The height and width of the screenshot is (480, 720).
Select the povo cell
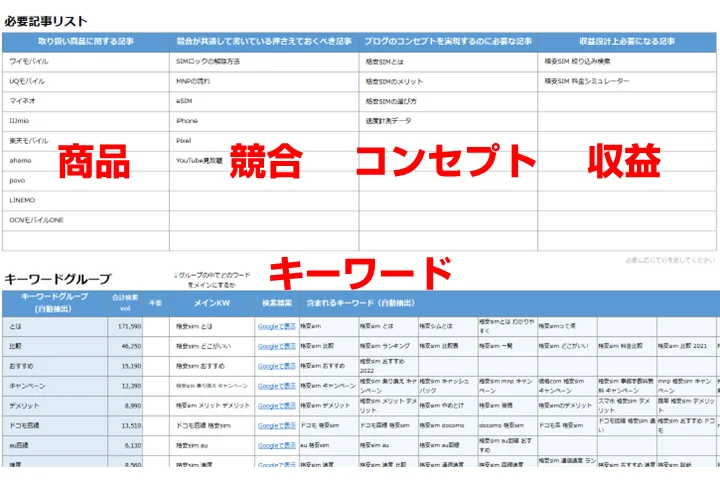coord(86,181)
